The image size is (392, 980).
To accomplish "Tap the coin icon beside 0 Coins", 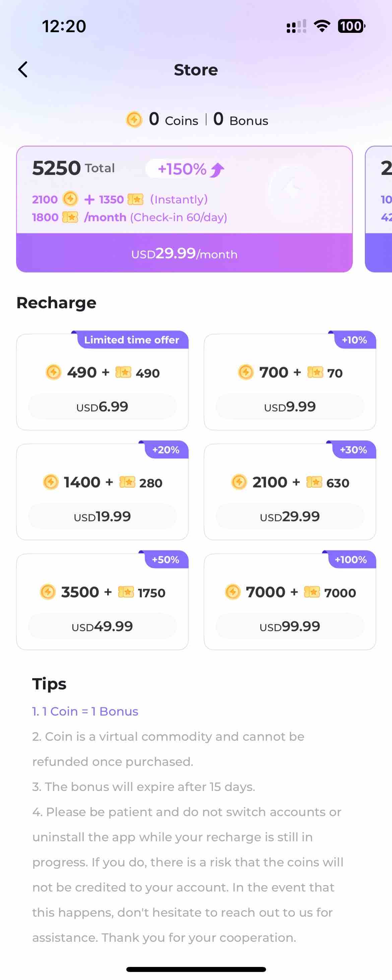I will point(134,119).
